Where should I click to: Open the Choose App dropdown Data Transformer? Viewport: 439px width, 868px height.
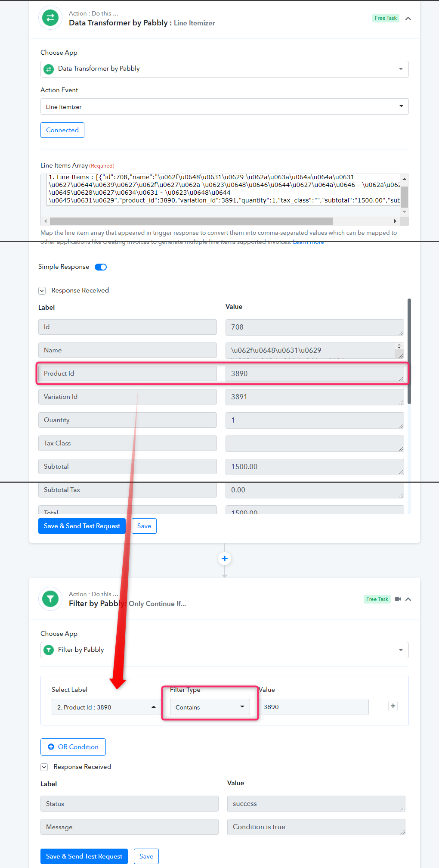tap(225, 69)
